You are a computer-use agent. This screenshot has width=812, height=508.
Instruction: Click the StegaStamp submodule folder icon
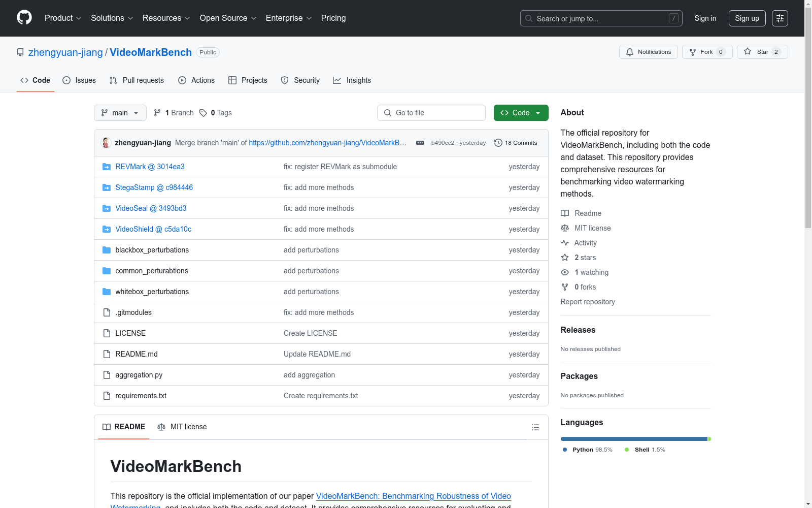tap(107, 187)
